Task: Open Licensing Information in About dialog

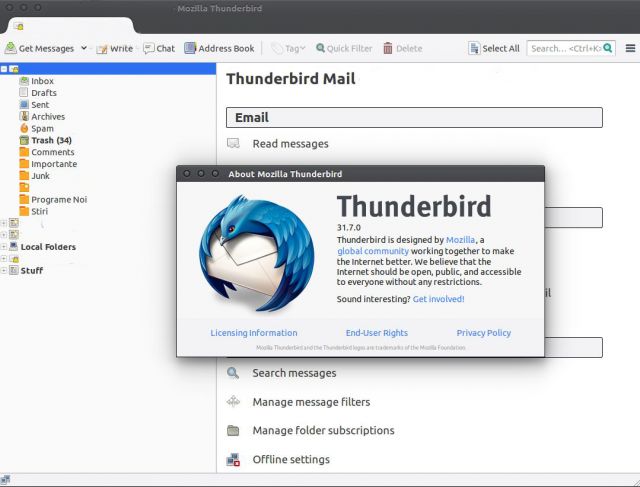Action: coord(253,333)
